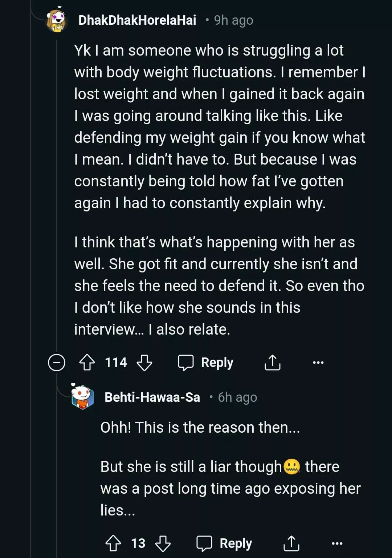Reply to DhakDhakHorelaHai's comment
The image size is (392, 558).
[206, 363]
